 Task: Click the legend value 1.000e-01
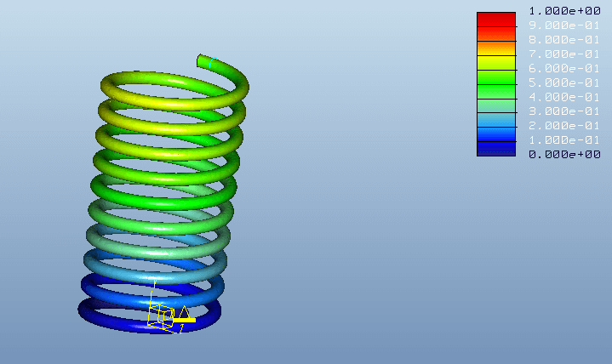tap(564, 139)
